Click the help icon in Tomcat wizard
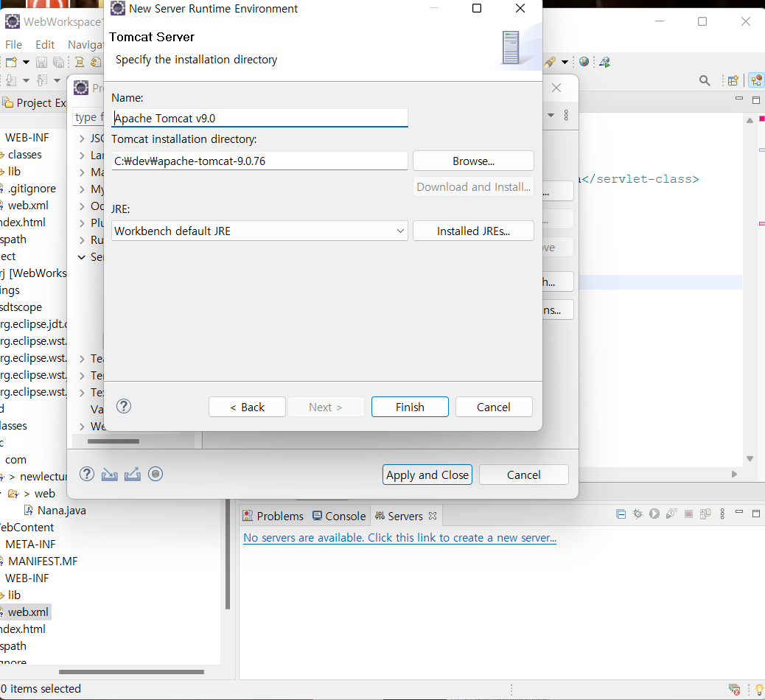The image size is (765, 700). tap(124, 406)
